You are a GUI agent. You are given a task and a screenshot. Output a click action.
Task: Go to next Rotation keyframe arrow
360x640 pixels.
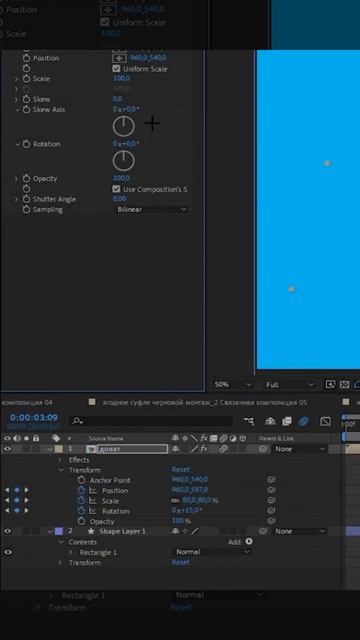pyautogui.click(x=27, y=511)
